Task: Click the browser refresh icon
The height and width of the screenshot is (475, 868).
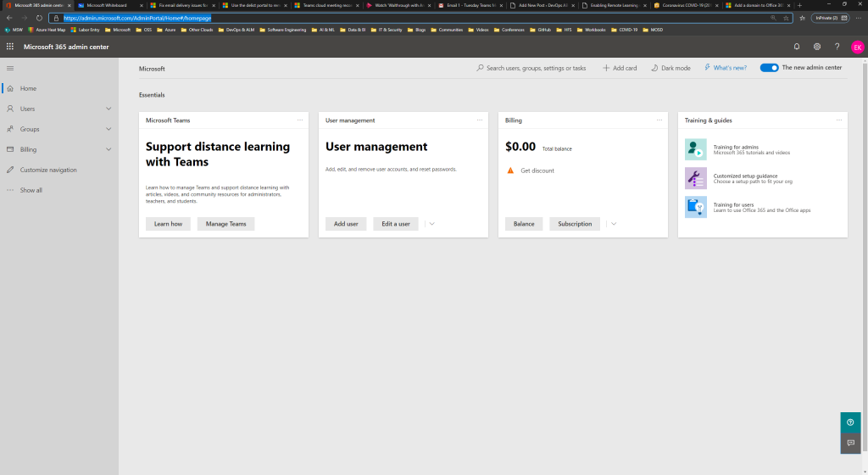Action: coord(39,18)
